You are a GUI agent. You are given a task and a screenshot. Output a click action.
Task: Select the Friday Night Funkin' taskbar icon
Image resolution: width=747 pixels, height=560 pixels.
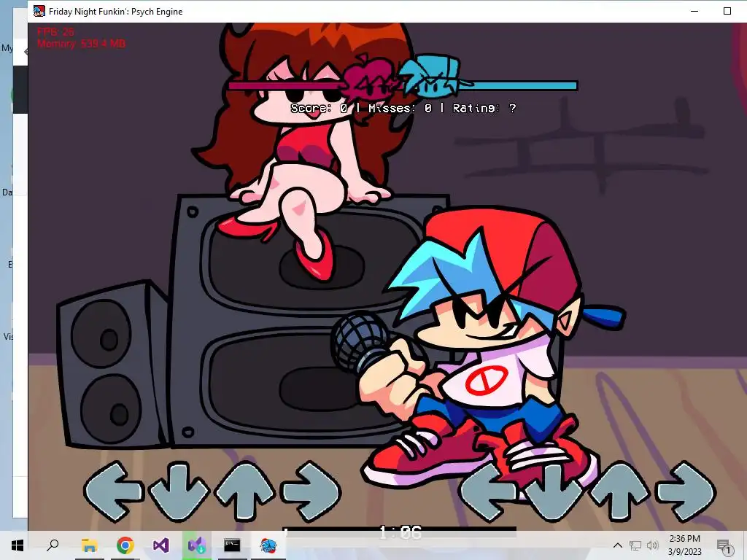click(x=268, y=545)
